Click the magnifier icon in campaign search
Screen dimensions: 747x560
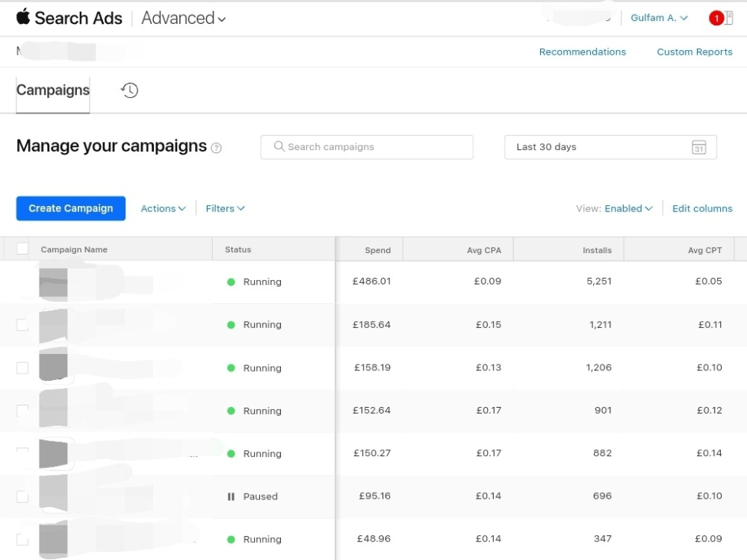[279, 146]
